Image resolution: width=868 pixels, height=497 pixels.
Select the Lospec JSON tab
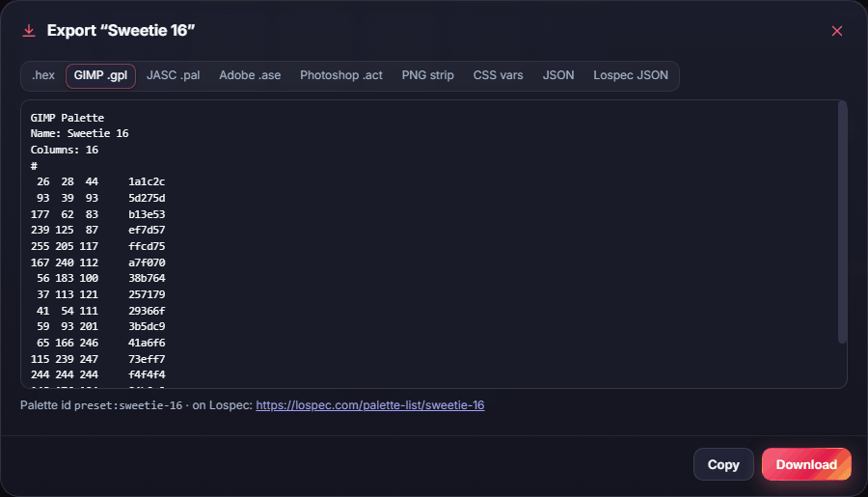pos(631,75)
